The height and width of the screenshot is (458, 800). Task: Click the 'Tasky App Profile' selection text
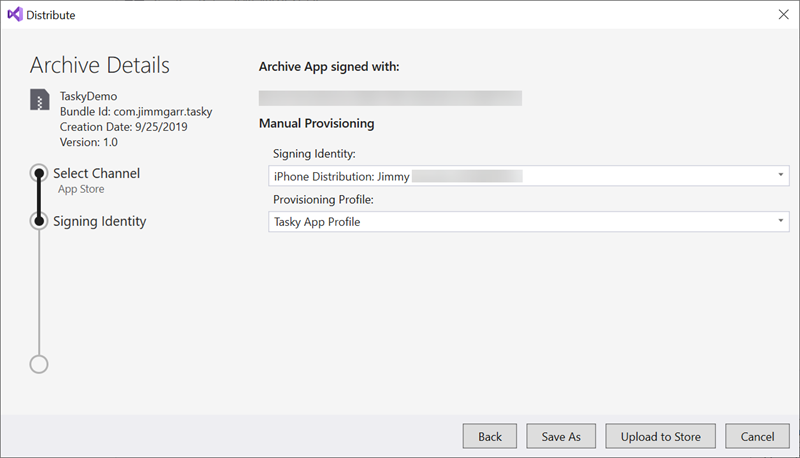(x=317, y=222)
